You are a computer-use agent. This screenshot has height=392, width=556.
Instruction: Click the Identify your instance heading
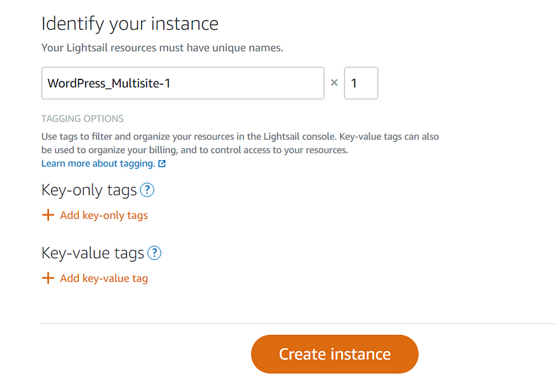(130, 24)
